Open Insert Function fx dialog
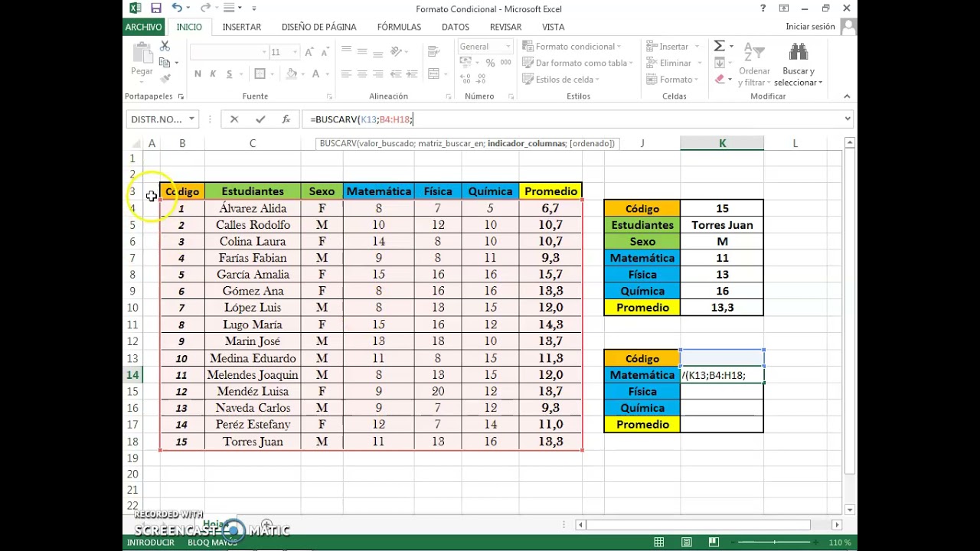Screen dimensions: 980x551 tap(286, 119)
